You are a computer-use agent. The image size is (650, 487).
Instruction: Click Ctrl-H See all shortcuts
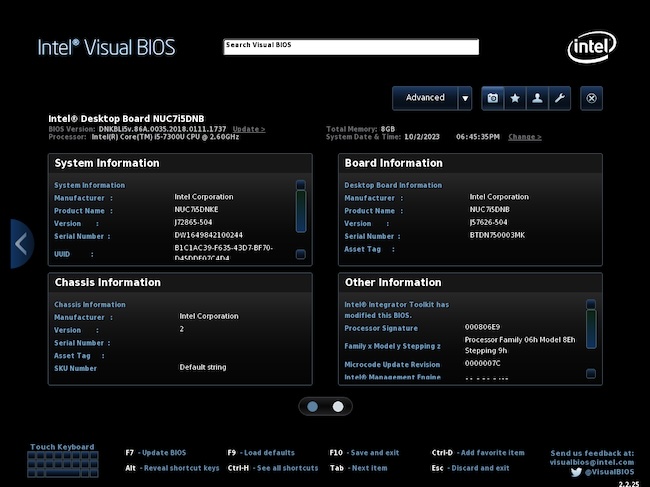[x=273, y=468]
